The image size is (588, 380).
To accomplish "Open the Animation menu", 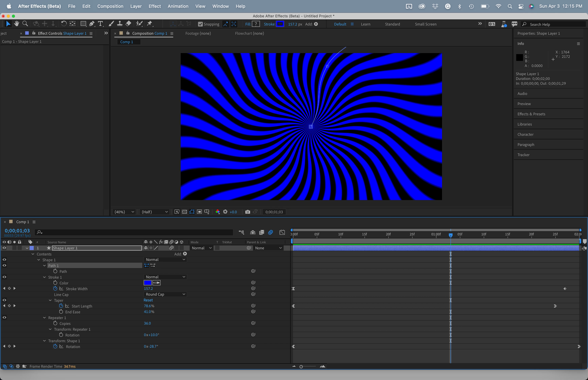I will [178, 6].
